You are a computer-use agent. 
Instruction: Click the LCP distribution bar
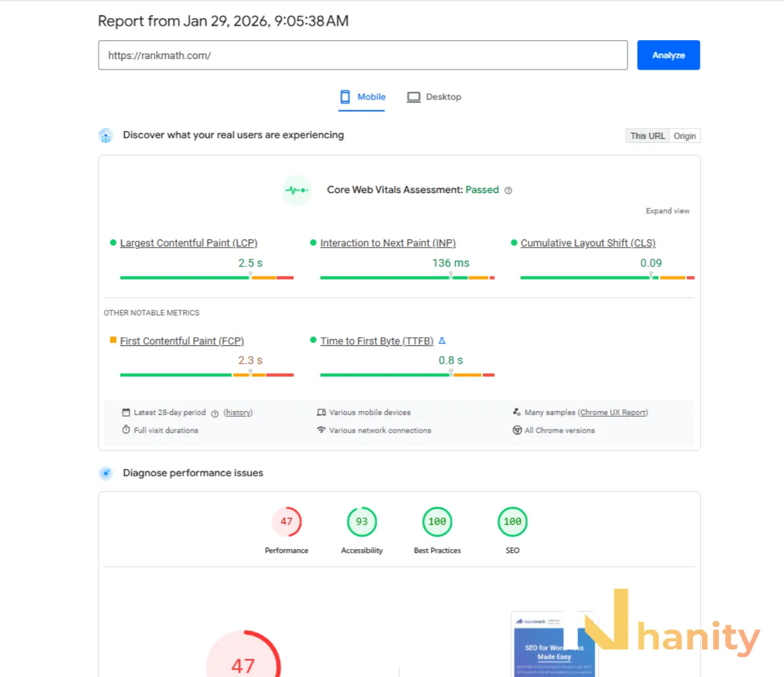point(207,277)
